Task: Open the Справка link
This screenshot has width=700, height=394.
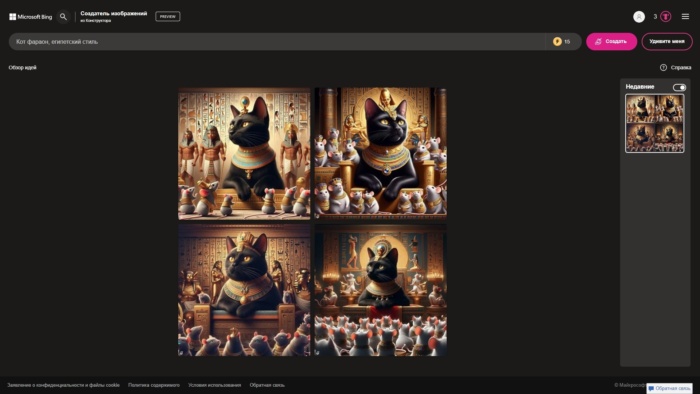Action: pos(681,67)
